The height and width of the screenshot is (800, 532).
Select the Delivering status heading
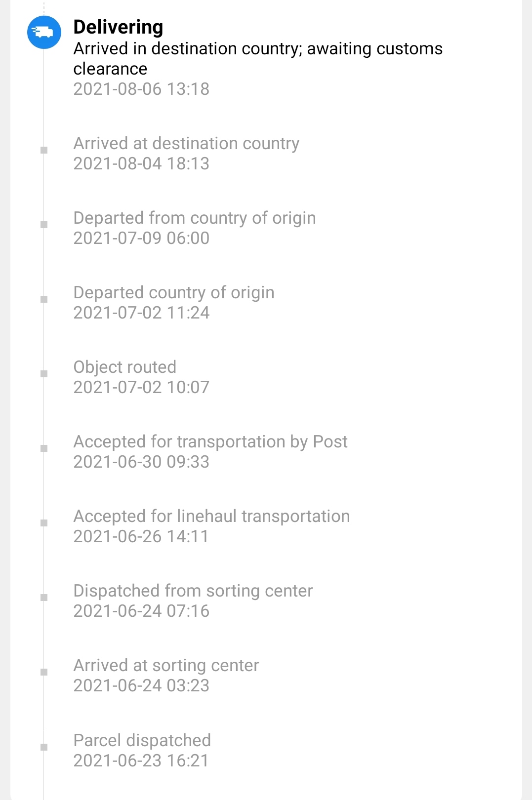pyautogui.click(x=118, y=27)
